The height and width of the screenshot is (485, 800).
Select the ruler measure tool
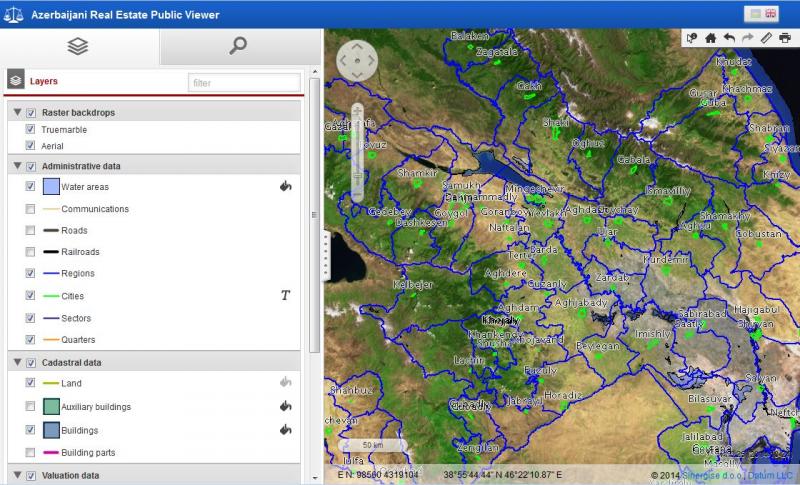pyautogui.click(x=766, y=38)
